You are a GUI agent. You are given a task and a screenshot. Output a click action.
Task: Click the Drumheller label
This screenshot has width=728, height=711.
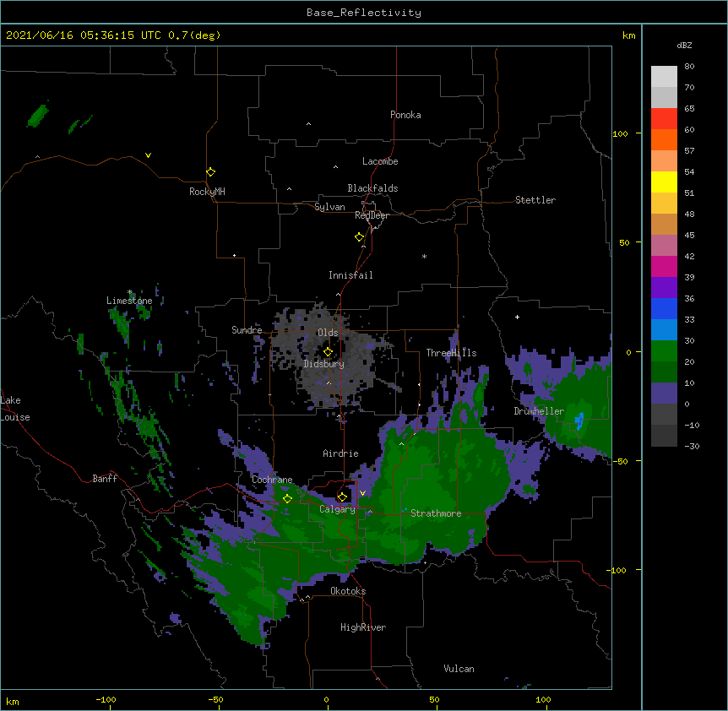(539, 411)
